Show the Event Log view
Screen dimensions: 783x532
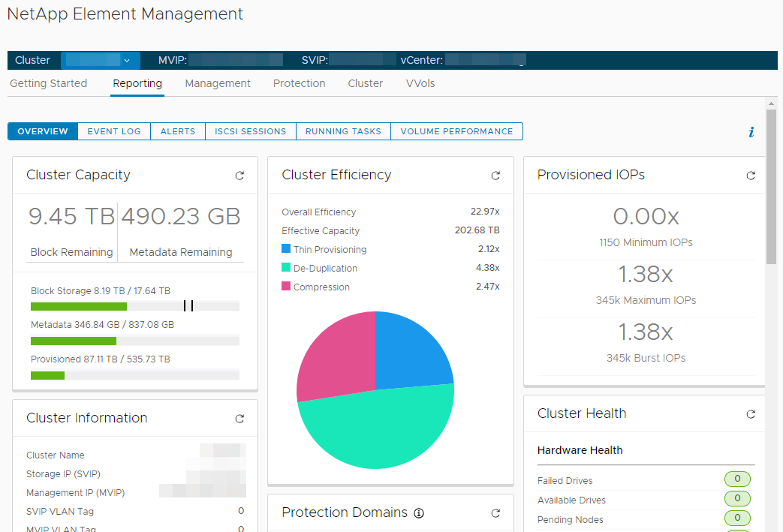[x=114, y=131]
